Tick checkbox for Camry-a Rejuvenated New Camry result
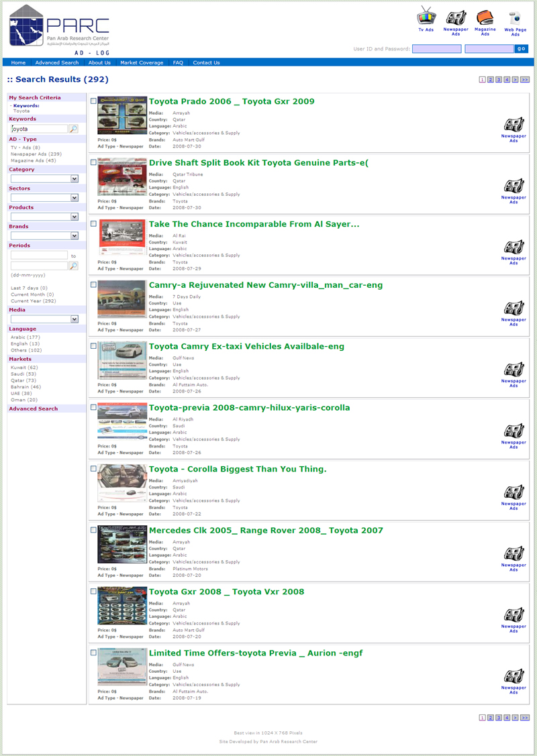The height and width of the screenshot is (756, 537). [93, 285]
